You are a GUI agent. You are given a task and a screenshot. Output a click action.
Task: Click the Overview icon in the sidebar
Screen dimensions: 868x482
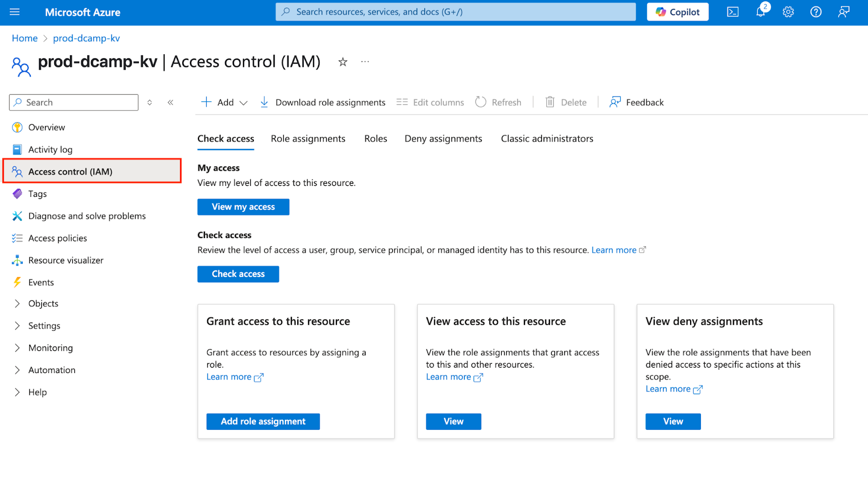click(x=17, y=127)
